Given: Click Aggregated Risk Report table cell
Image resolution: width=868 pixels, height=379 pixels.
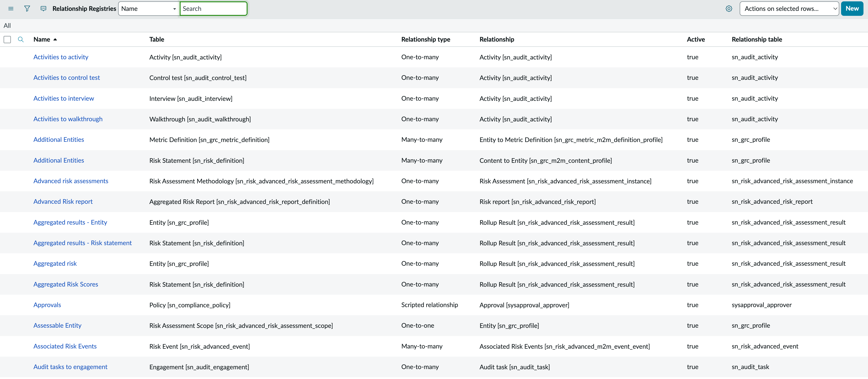Looking at the screenshot, I should (240, 201).
